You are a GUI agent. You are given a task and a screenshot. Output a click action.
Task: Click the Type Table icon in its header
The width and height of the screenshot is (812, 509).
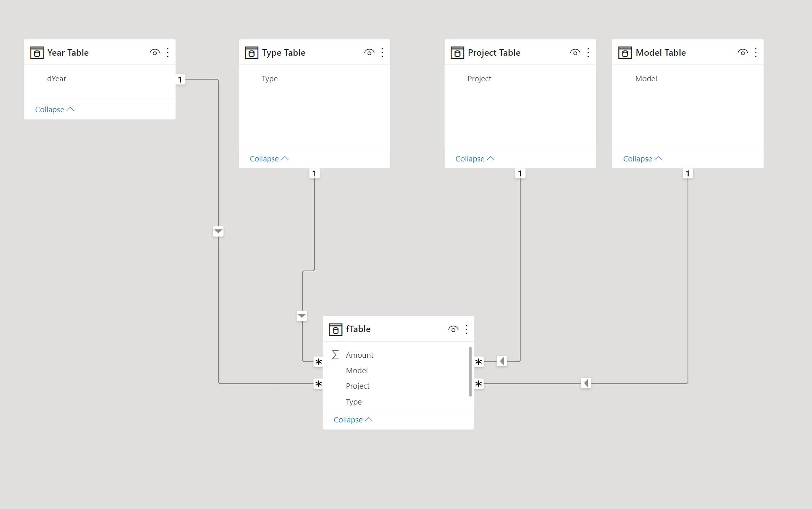coord(251,53)
